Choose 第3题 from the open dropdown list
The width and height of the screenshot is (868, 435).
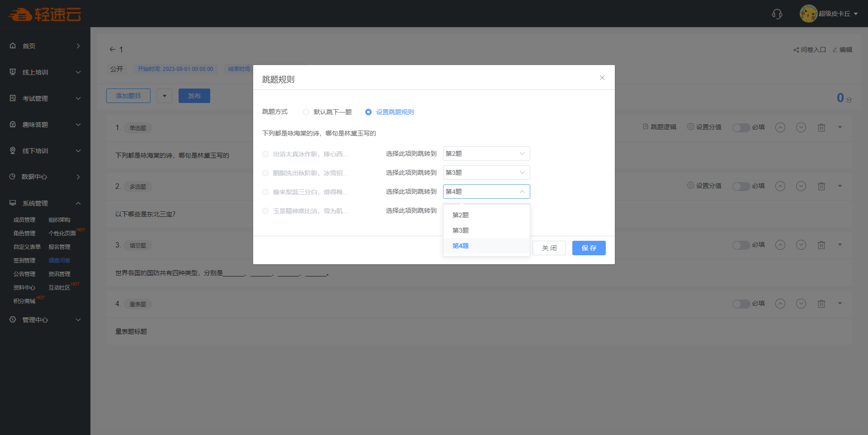pyautogui.click(x=461, y=230)
